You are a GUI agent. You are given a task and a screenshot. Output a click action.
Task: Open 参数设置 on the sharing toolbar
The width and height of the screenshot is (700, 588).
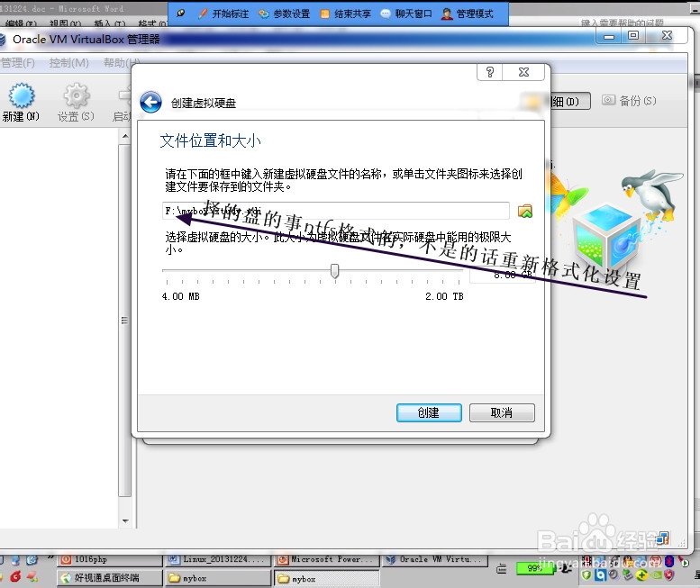[x=285, y=14]
